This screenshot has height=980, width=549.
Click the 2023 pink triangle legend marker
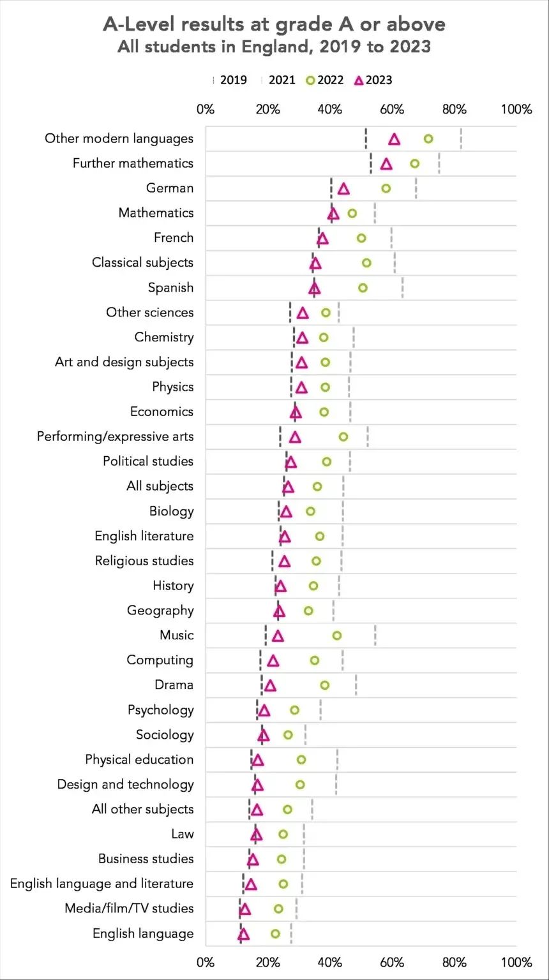(359, 80)
